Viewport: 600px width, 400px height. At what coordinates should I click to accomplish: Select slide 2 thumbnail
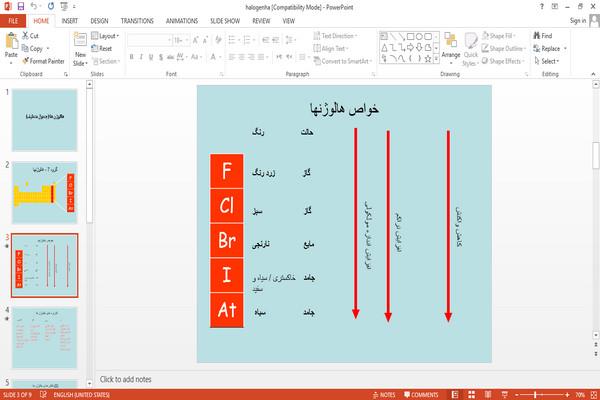tap(44, 193)
